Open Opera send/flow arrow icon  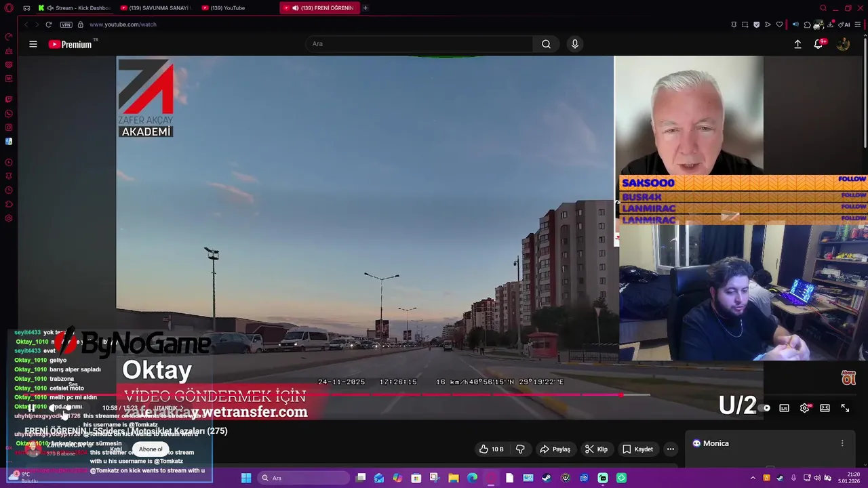[x=768, y=24]
